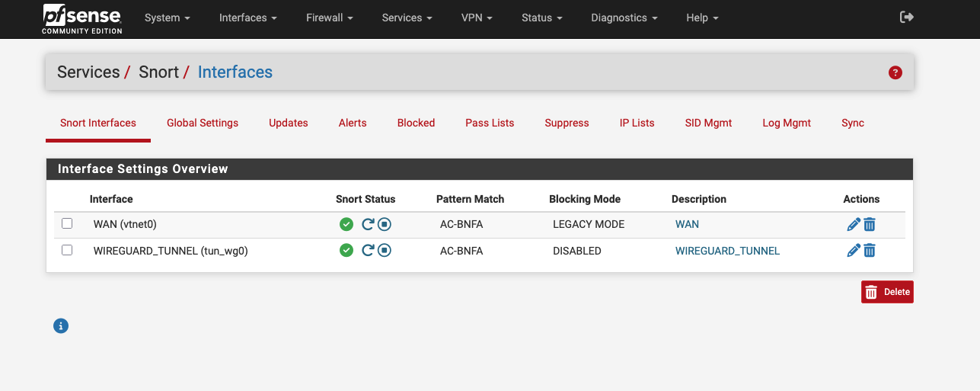Expand the Firewall menu
Screen dimensions: 980x391
click(329, 18)
